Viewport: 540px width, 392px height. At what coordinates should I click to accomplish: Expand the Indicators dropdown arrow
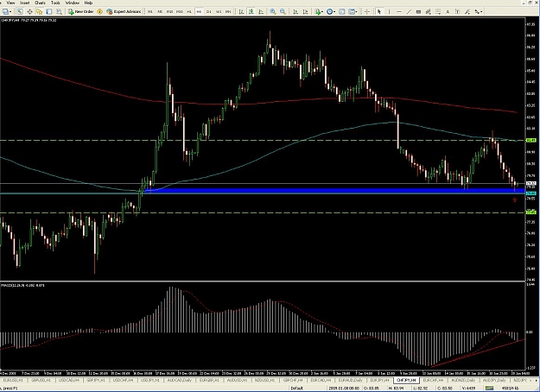click(322, 12)
